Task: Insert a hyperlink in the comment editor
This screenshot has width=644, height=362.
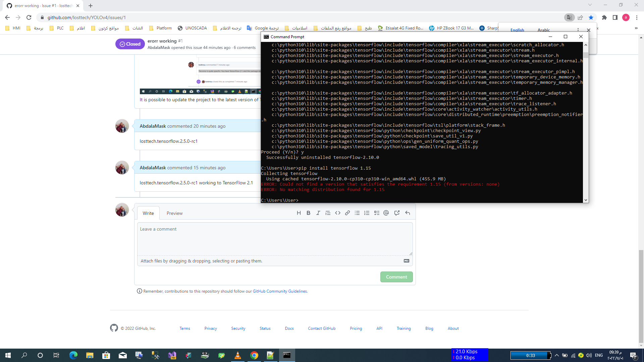Action: tap(347, 213)
